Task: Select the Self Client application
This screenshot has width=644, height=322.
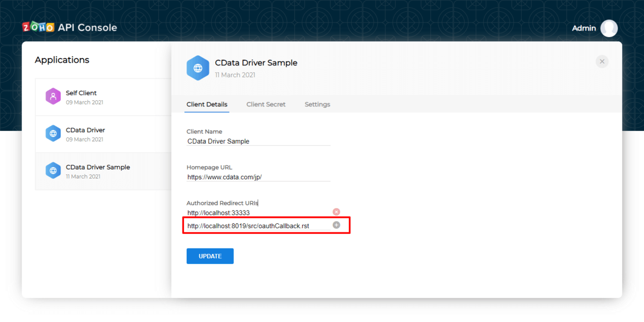Action: click(103, 97)
